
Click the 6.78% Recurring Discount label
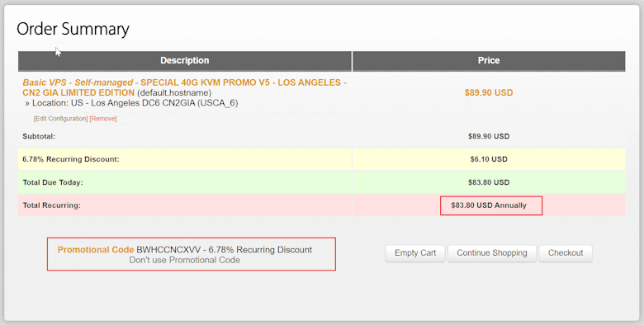(71, 159)
